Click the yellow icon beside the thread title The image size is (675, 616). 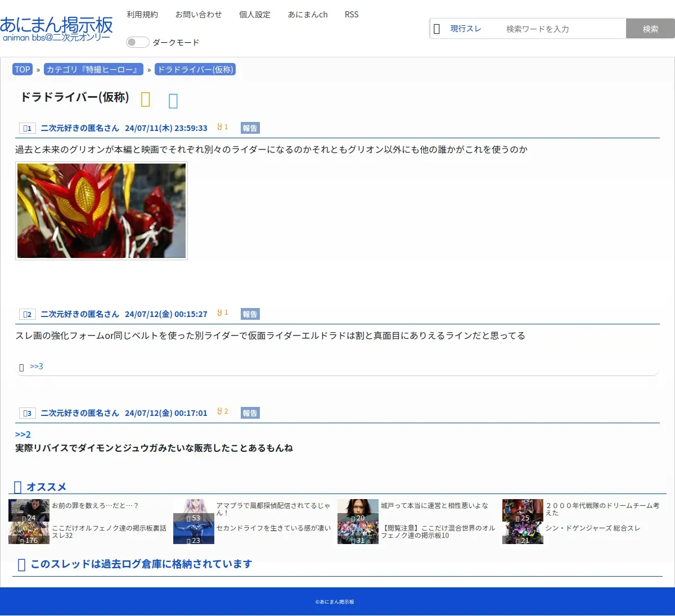pyautogui.click(x=145, y=99)
